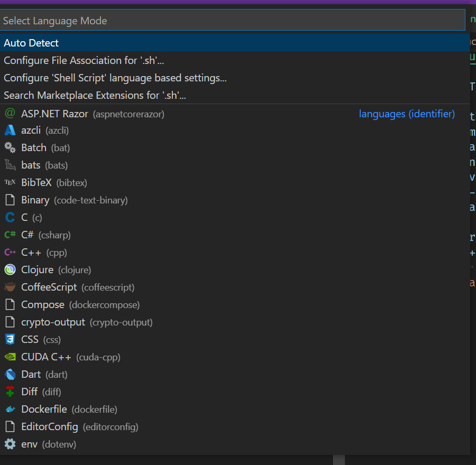Viewport: 476px width, 465px height.
Task: Click the Diff language icon
Action: click(x=10, y=392)
